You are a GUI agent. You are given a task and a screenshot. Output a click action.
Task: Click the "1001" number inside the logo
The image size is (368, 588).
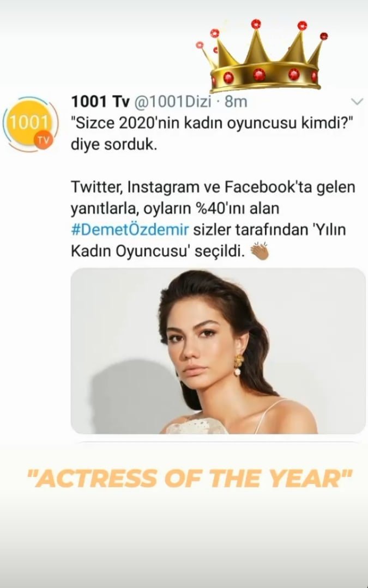click(x=30, y=121)
